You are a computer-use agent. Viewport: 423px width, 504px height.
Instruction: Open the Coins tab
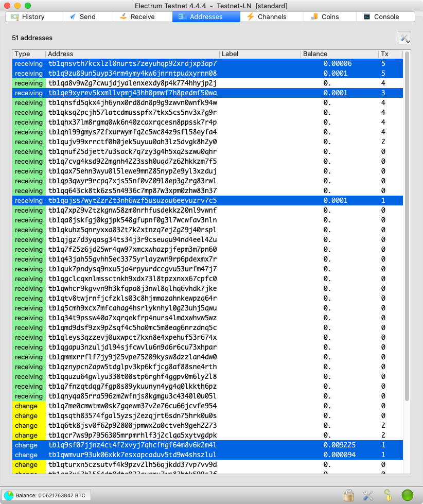[x=330, y=16]
